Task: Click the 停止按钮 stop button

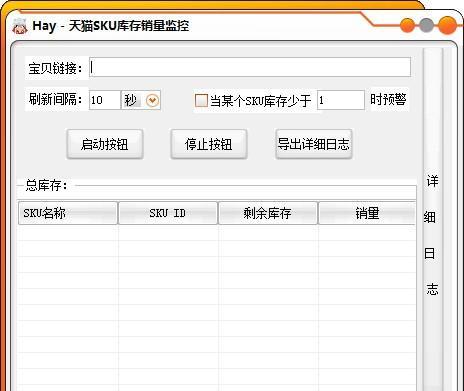Action: pyautogui.click(x=209, y=144)
